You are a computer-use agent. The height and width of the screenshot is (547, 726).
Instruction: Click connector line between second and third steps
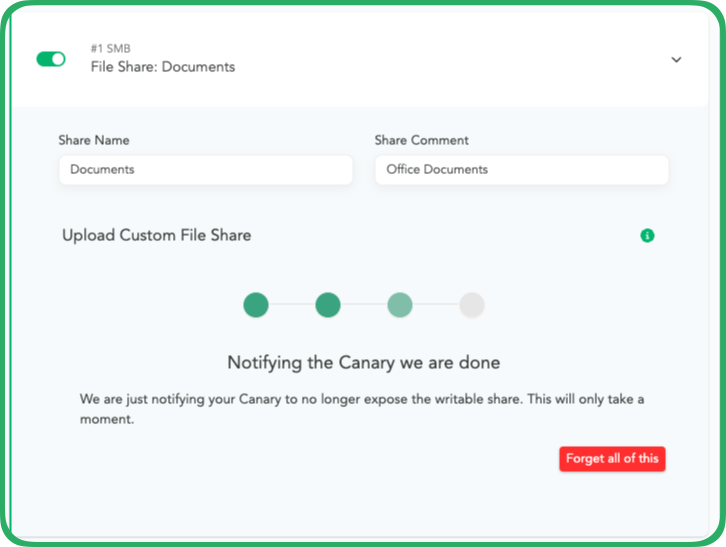pyautogui.click(x=364, y=305)
